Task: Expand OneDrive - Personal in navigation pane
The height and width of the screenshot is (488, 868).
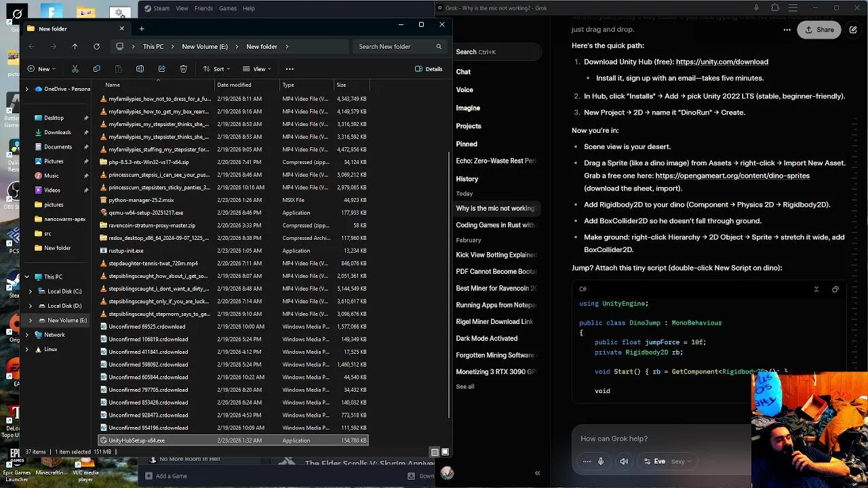Action: (x=27, y=89)
